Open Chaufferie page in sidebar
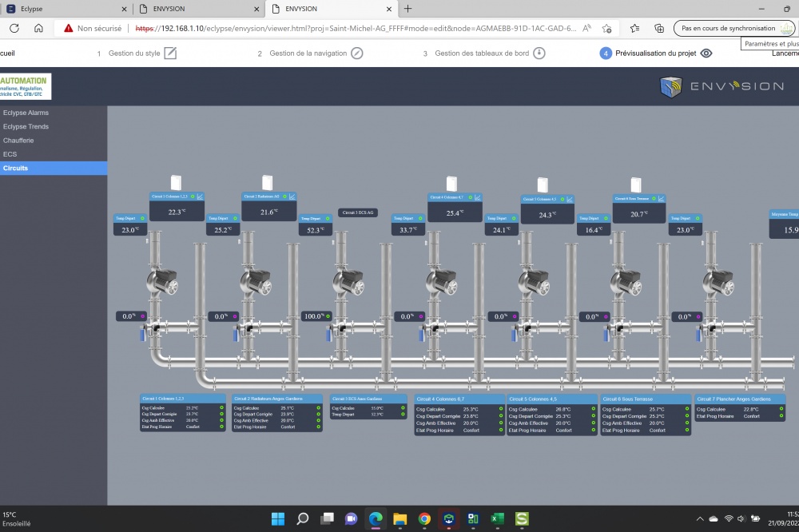Viewport: 799px width, 532px height. [18, 140]
